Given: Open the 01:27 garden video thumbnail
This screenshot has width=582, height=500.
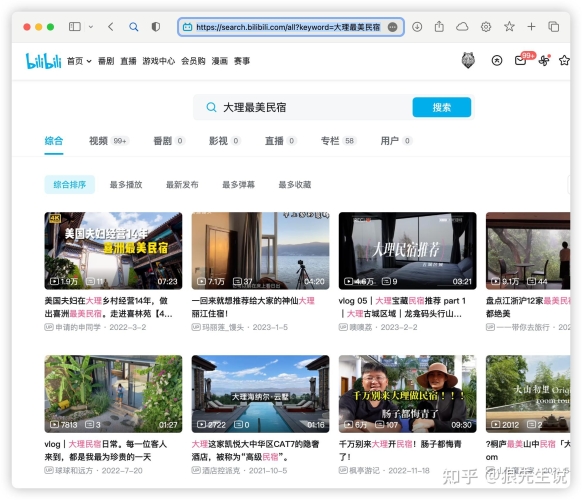Looking at the screenshot, I should click(113, 394).
